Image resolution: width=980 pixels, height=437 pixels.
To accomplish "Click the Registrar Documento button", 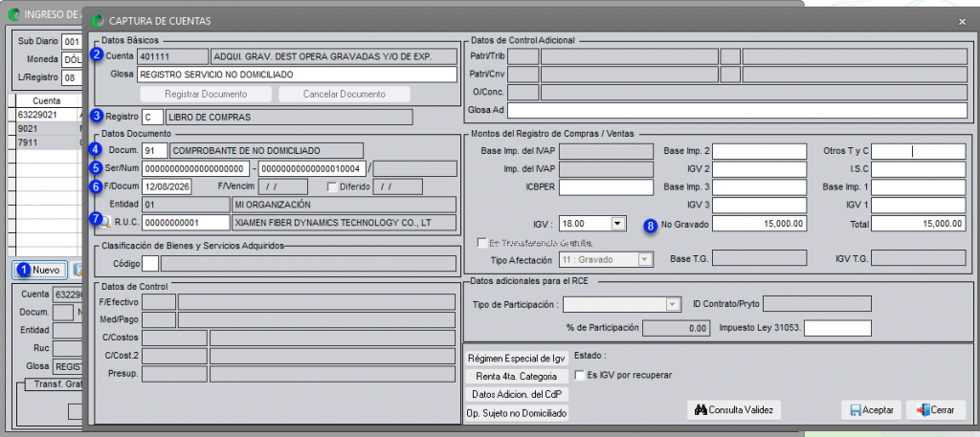I will pyautogui.click(x=206, y=95).
